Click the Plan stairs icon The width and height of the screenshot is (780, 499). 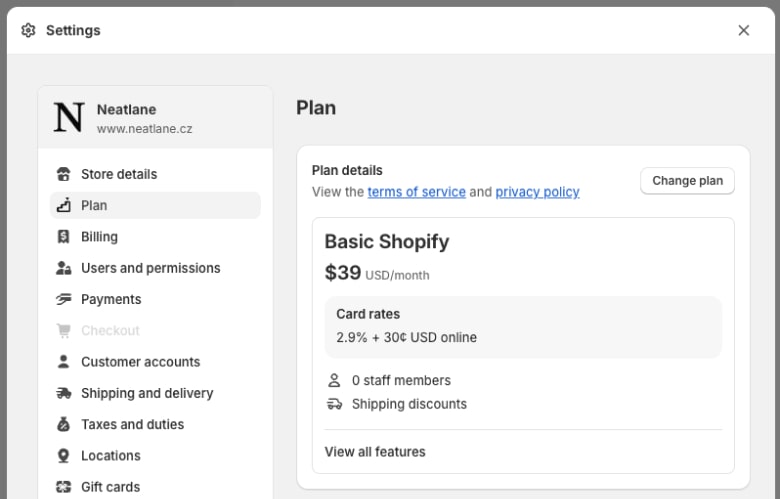[x=63, y=205]
